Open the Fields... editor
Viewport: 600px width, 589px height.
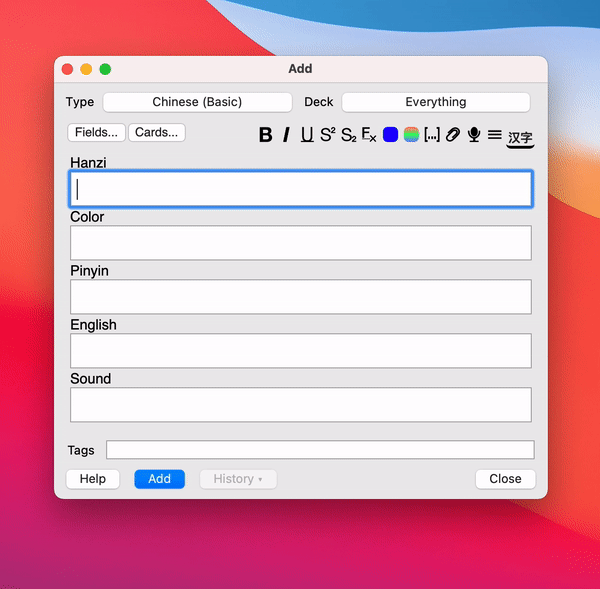pyautogui.click(x=97, y=132)
